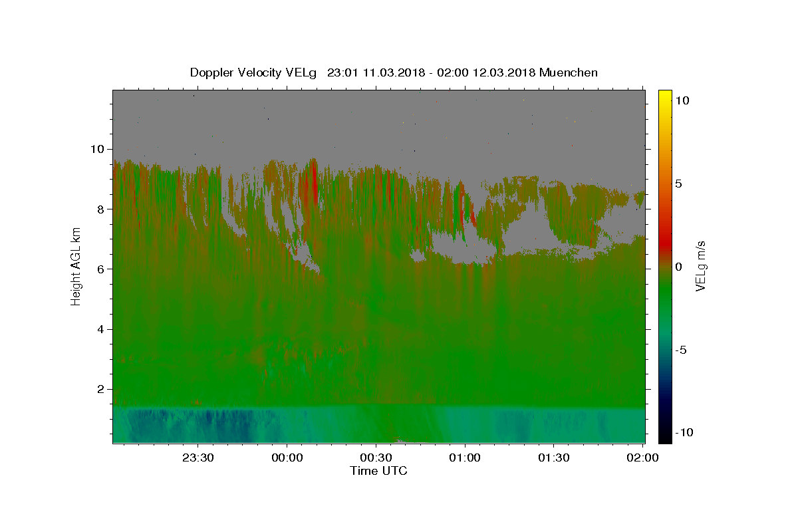Click the colorbar label '-5'
Image resolution: width=798 pixels, height=532 pixels.
(x=681, y=350)
